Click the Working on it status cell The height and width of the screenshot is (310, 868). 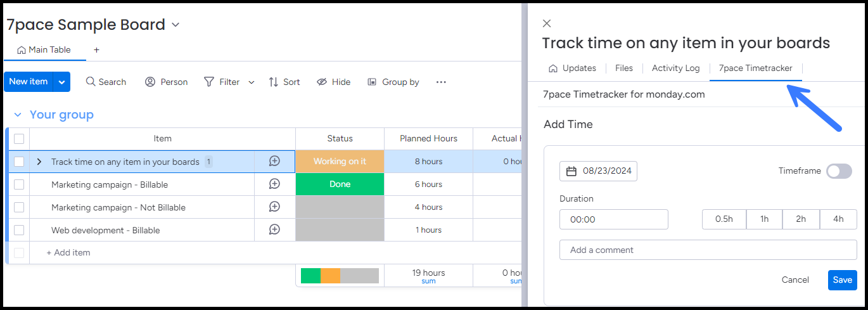click(x=340, y=161)
